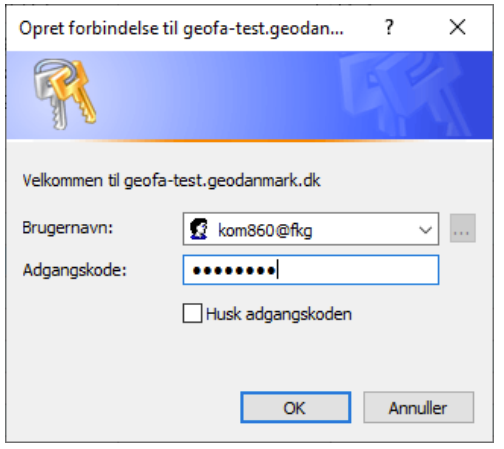Click the faded keys watermark in banner
The width and height of the screenshot is (504, 449).
[405, 96]
